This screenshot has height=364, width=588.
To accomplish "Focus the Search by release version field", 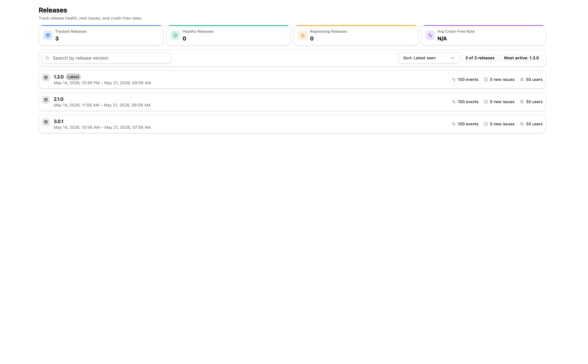I will tap(106, 58).
